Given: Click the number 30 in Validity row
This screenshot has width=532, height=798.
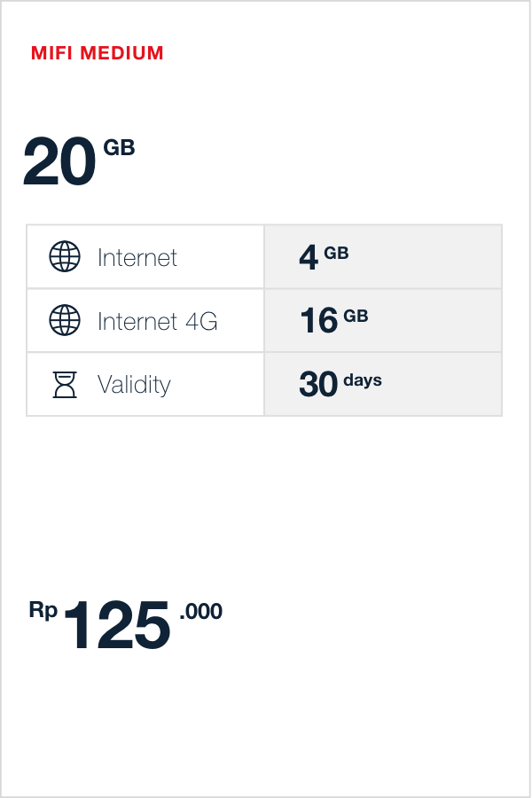Looking at the screenshot, I should [318, 385].
